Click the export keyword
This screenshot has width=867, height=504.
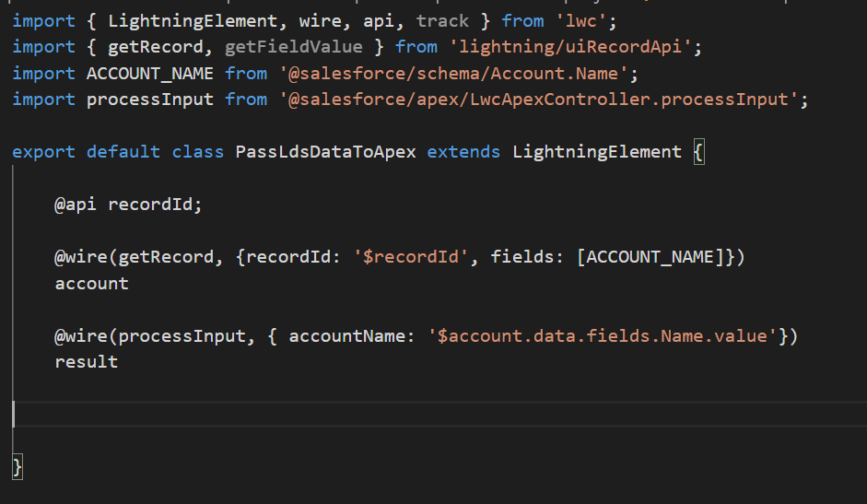(x=43, y=152)
